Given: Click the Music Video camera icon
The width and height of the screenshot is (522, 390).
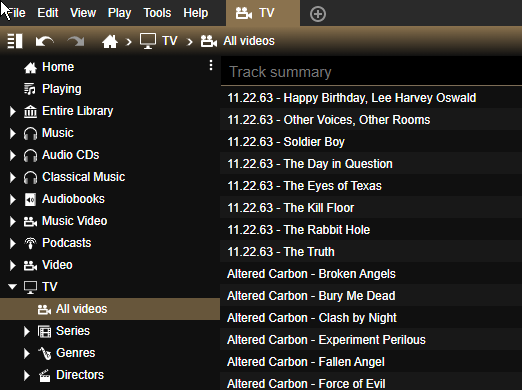Looking at the screenshot, I should (30, 221).
